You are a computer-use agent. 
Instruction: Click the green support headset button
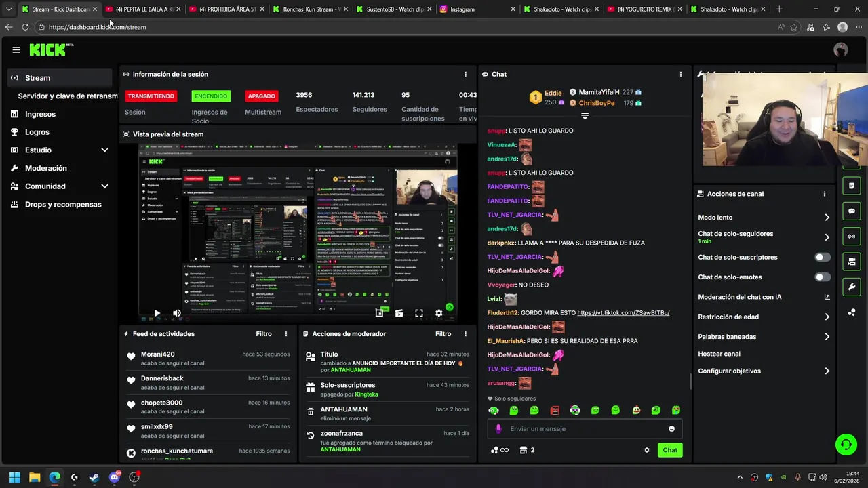[846, 445]
